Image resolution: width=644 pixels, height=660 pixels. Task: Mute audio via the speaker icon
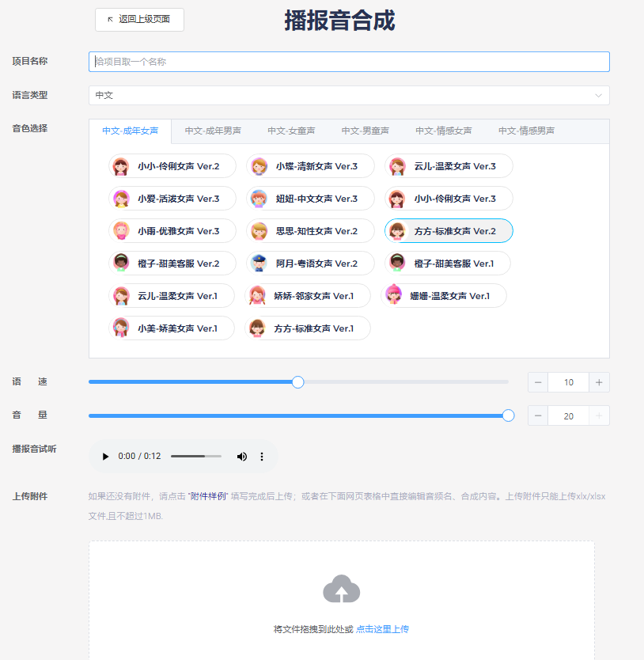pos(242,457)
